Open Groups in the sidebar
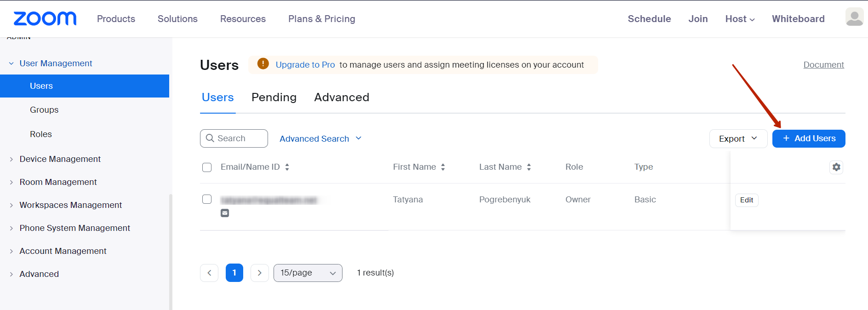 pyautogui.click(x=44, y=110)
